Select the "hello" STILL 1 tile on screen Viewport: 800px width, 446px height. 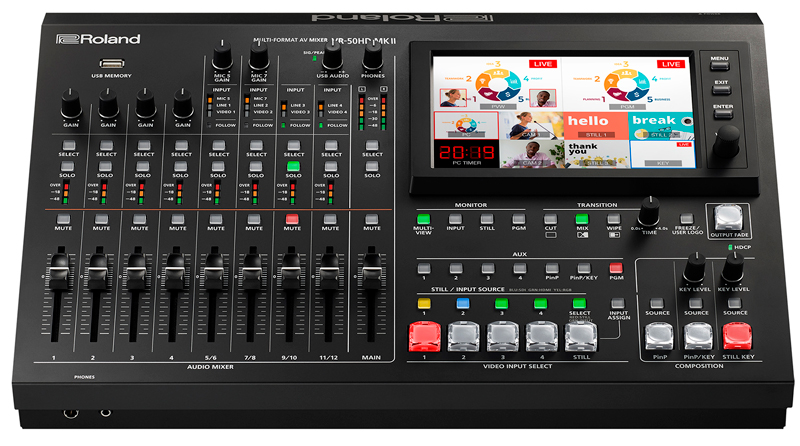pyautogui.click(x=595, y=126)
